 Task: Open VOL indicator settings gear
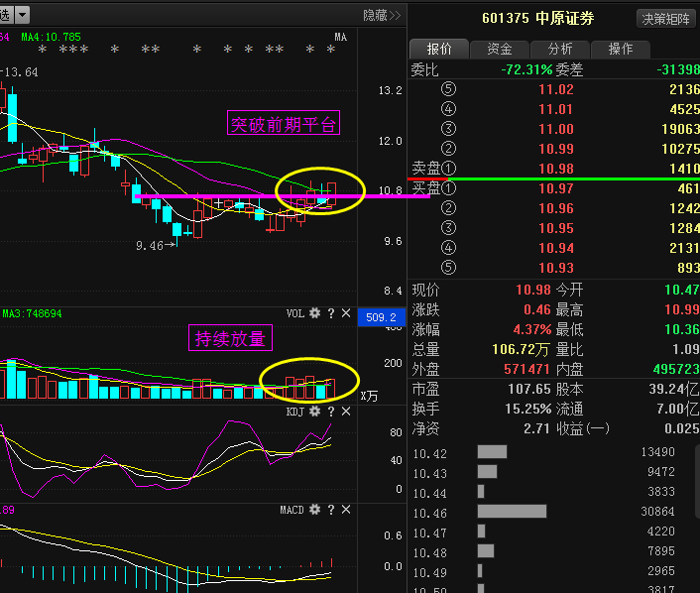[x=314, y=313]
